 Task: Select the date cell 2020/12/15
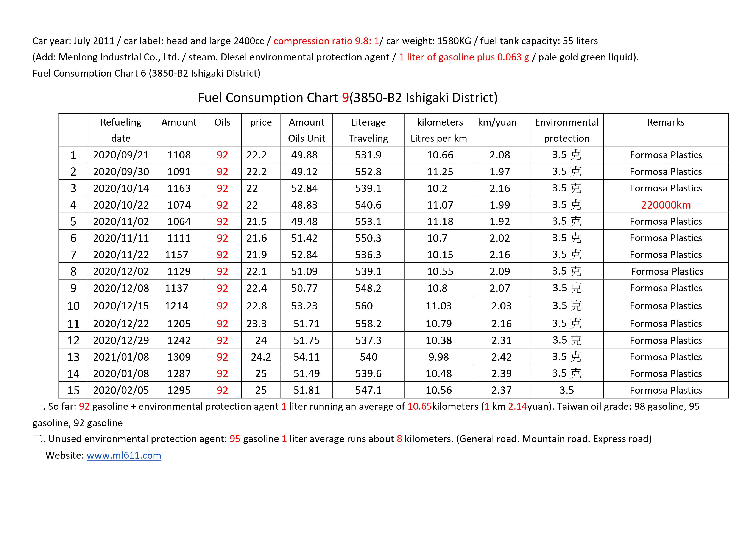121,306
